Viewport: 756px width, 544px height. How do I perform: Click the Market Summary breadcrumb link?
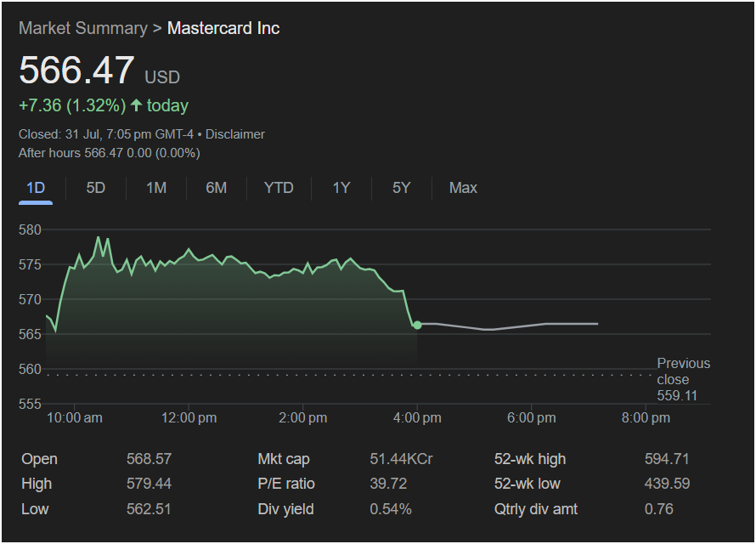pyautogui.click(x=83, y=28)
